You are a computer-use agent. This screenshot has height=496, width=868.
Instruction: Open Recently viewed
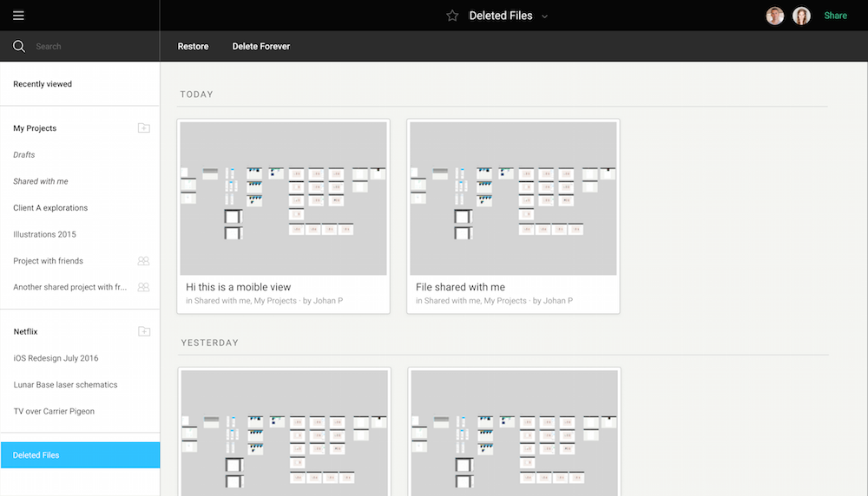click(x=43, y=84)
